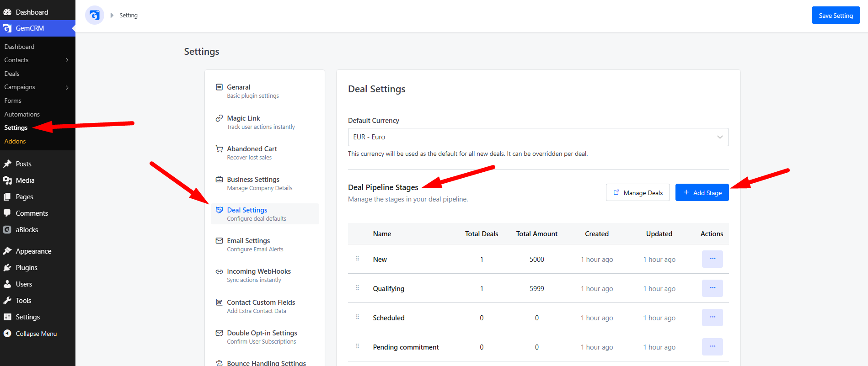Screen dimensions: 868x366
Task: Open WordPress Appearance menu
Action: click(33, 251)
